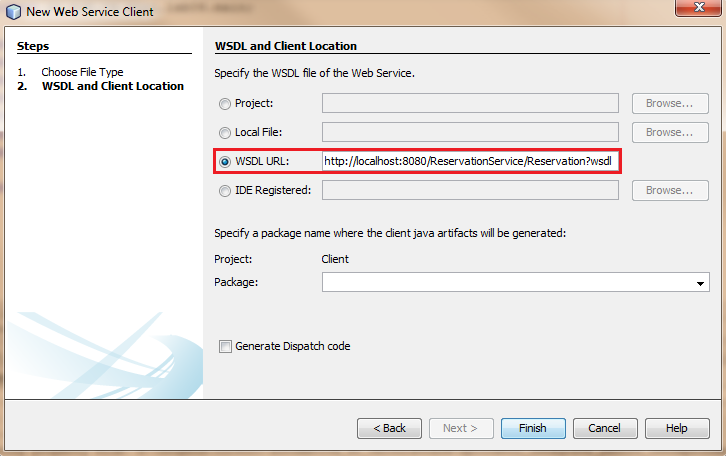The height and width of the screenshot is (456, 726).
Task: Click Finish to create the client
Action: (533, 428)
